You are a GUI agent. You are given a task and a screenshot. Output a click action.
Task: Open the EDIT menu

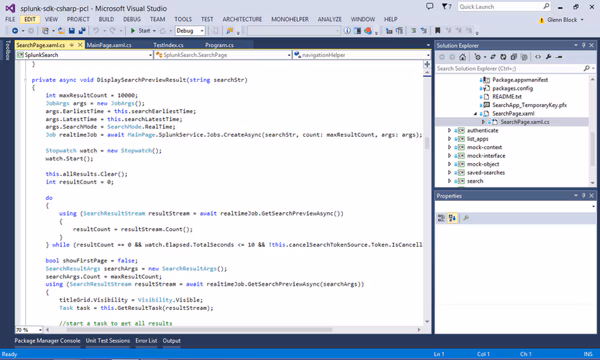pos(30,19)
